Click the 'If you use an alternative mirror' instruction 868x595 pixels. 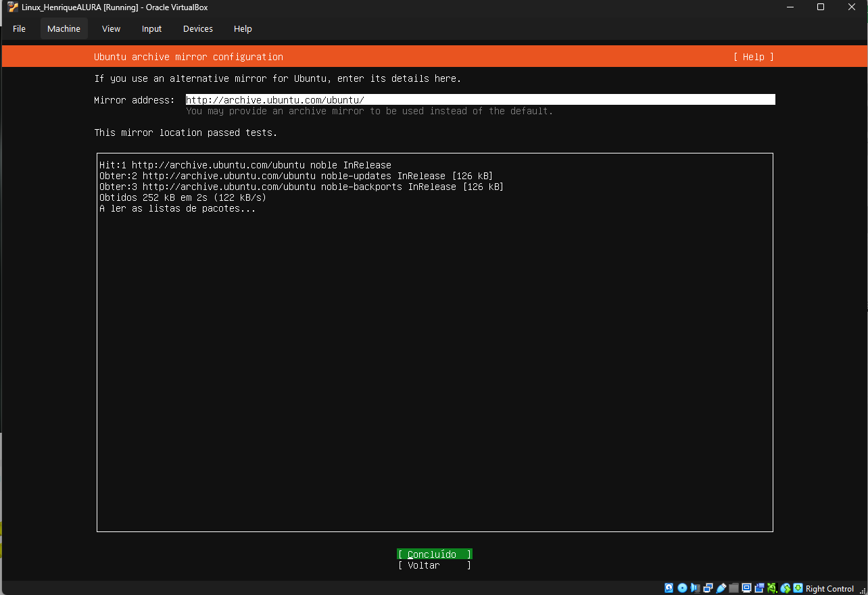[x=278, y=78]
